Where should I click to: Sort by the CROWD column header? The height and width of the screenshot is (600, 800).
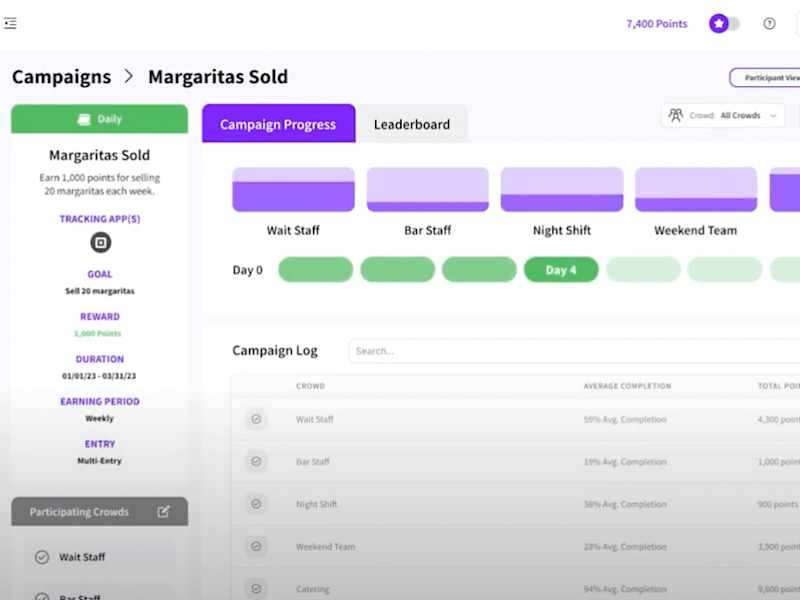click(310, 386)
